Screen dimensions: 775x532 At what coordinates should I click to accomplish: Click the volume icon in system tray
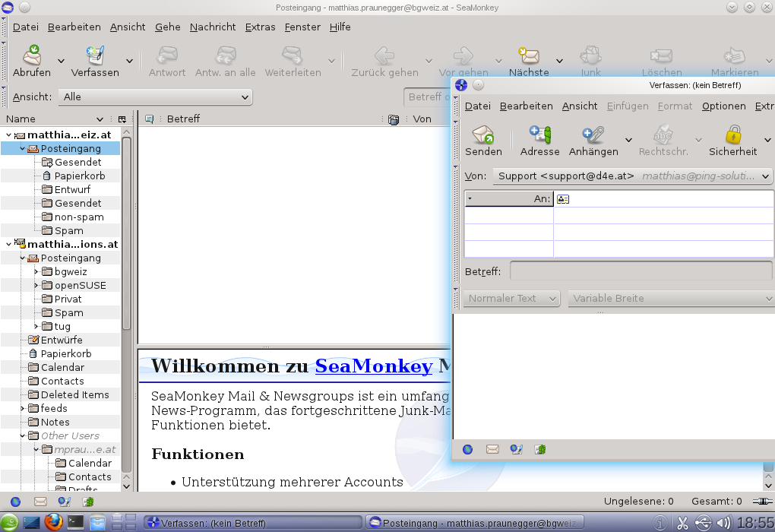(723, 523)
